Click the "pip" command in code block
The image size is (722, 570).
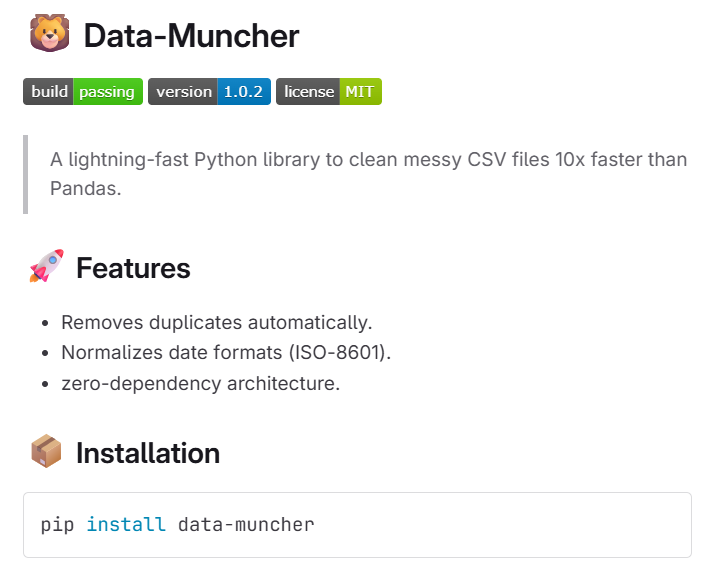coord(57,524)
